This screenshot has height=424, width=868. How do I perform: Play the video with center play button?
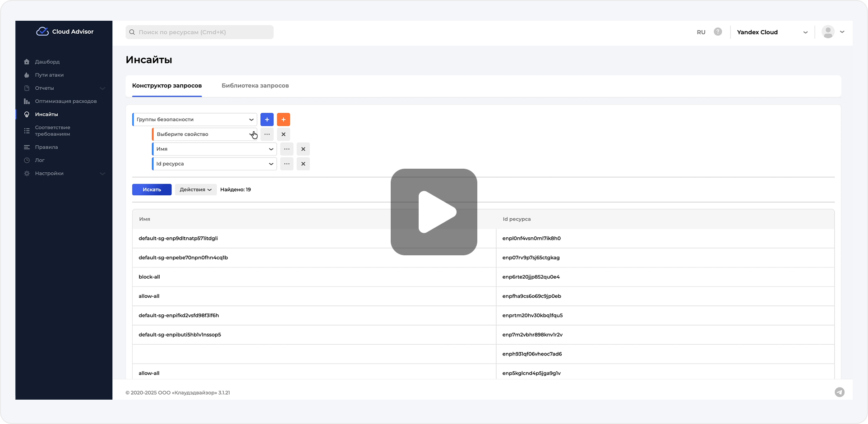coord(434,212)
